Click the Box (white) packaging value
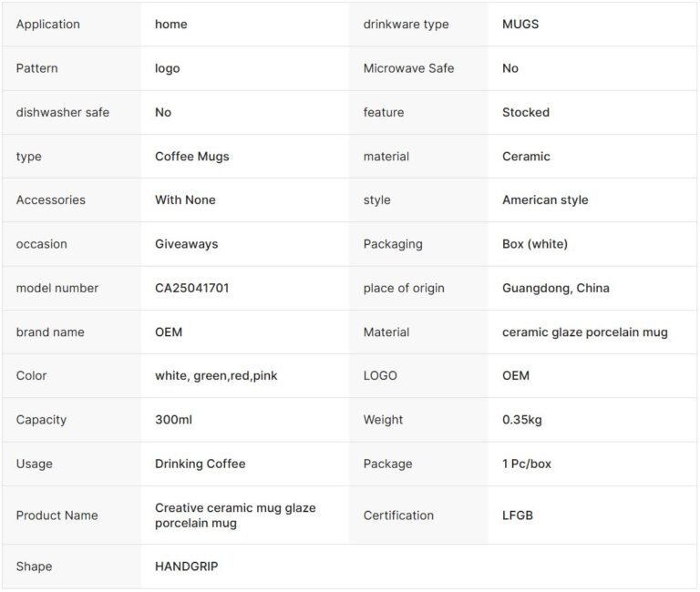700x592 pixels. pyautogui.click(x=535, y=244)
